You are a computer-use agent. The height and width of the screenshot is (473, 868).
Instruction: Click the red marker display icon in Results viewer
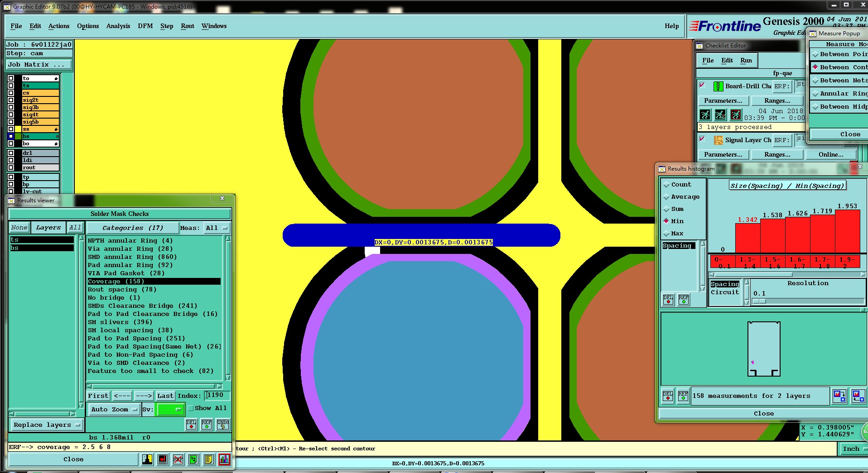click(x=163, y=459)
